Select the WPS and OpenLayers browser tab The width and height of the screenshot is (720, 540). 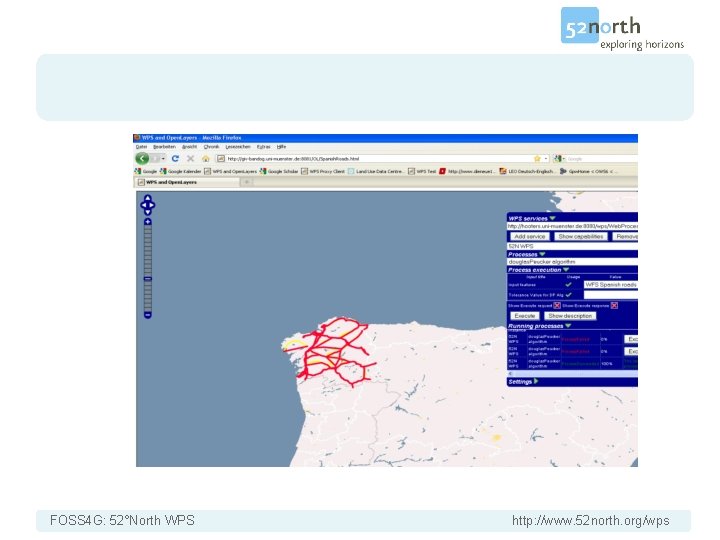click(187, 182)
